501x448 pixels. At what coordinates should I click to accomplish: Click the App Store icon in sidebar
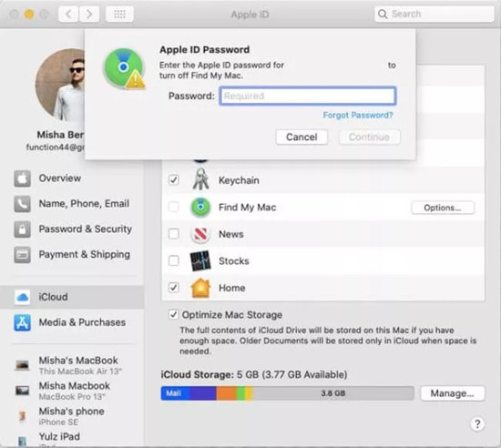pyautogui.click(x=22, y=322)
